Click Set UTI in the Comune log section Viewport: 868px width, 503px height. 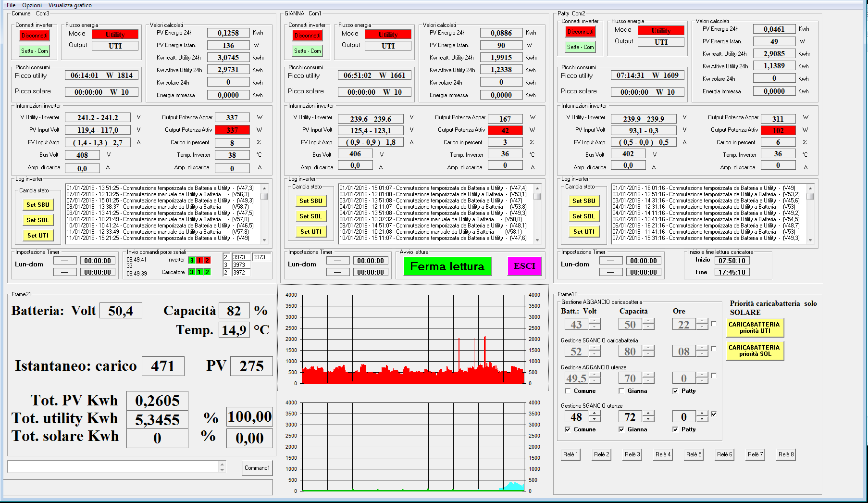pos(38,236)
